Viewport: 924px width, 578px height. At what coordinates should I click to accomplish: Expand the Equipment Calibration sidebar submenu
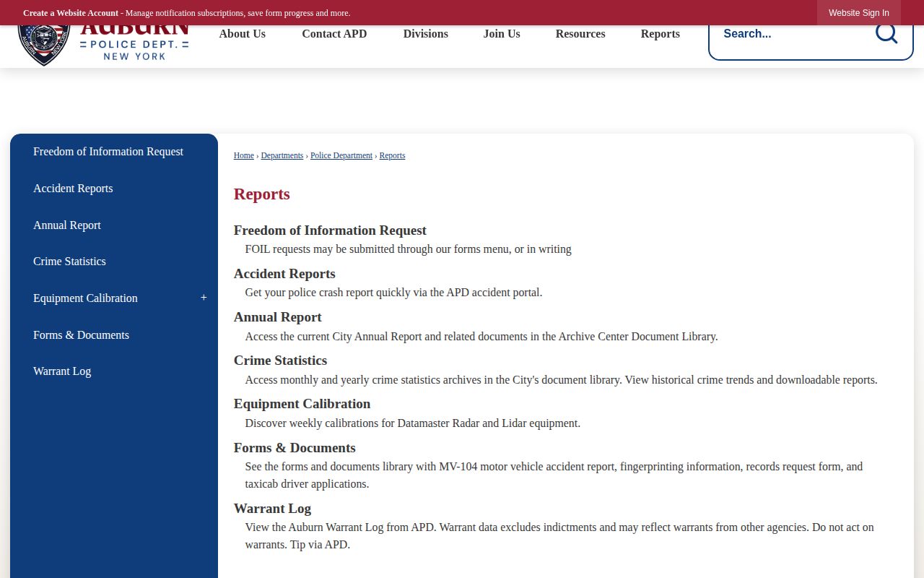(x=204, y=298)
